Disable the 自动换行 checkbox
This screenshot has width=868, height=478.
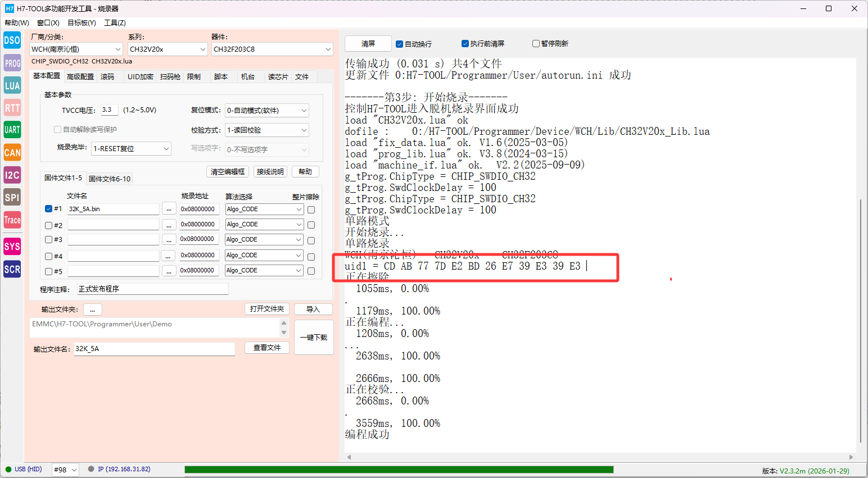tap(399, 44)
